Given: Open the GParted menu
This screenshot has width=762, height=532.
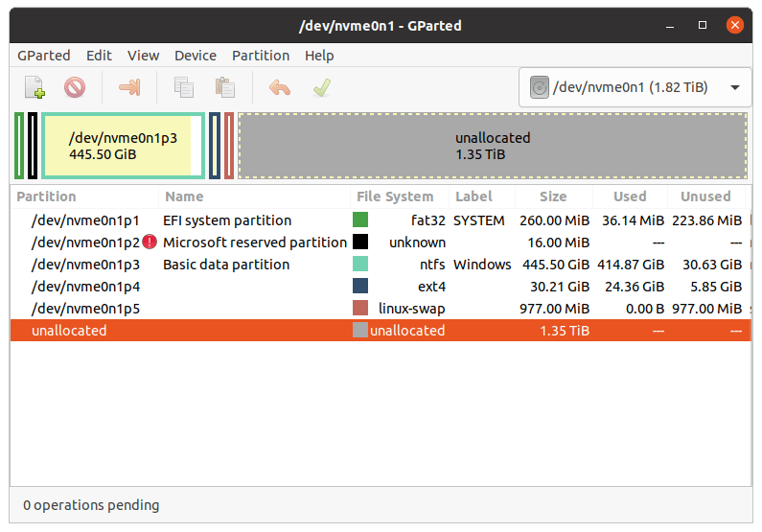Looking at the screenshot, I should tap(44, 56).
